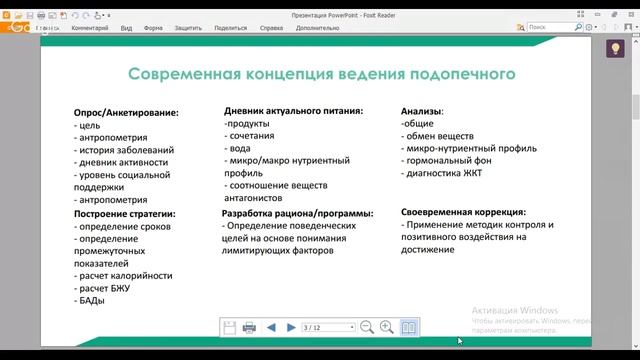Viewport: 640px width, 360px height.
Task: Open the Вид ribbon tab
Action: 126,28
